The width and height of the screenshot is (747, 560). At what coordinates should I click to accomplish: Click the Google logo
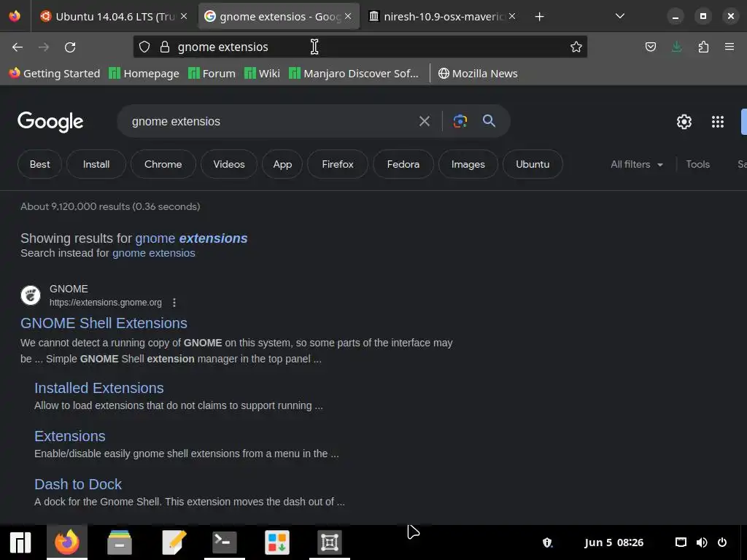pos(50,122)
